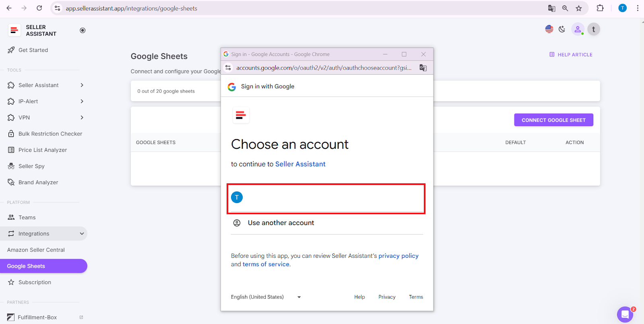This screenshot has width=644, height=324.
Task: Click the Seller Assistant sidebar tool label
Action: point(39,85)
